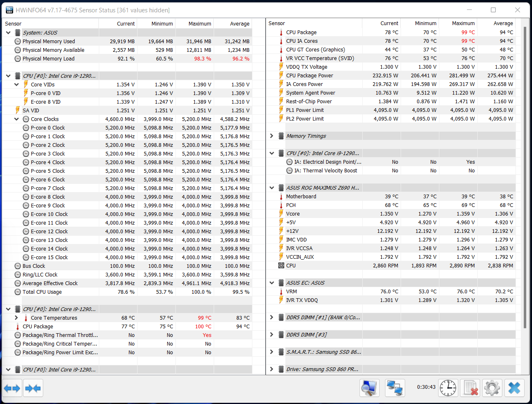Click the thermometer icon beside Core Temperatures
Image resolution: width=532 pixels, height=404 pixels.
tap(26, 318)
